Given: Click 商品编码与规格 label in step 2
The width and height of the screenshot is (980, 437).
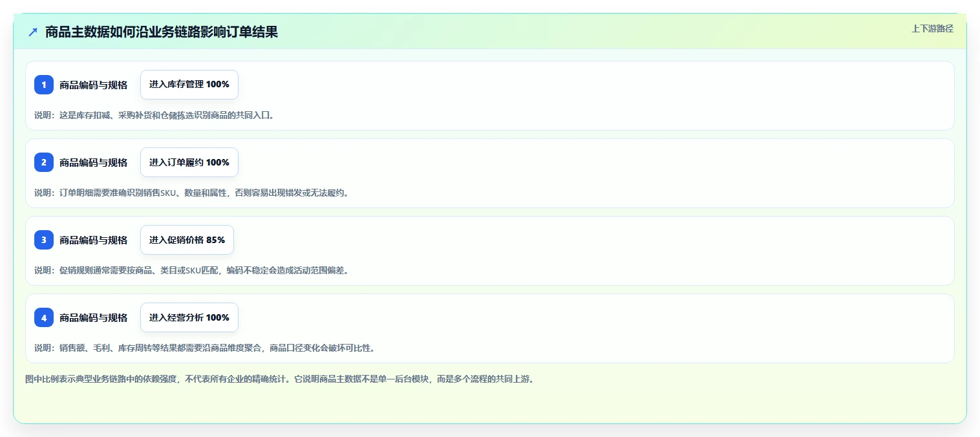Looking at the screenshot, I should (94, 162).
